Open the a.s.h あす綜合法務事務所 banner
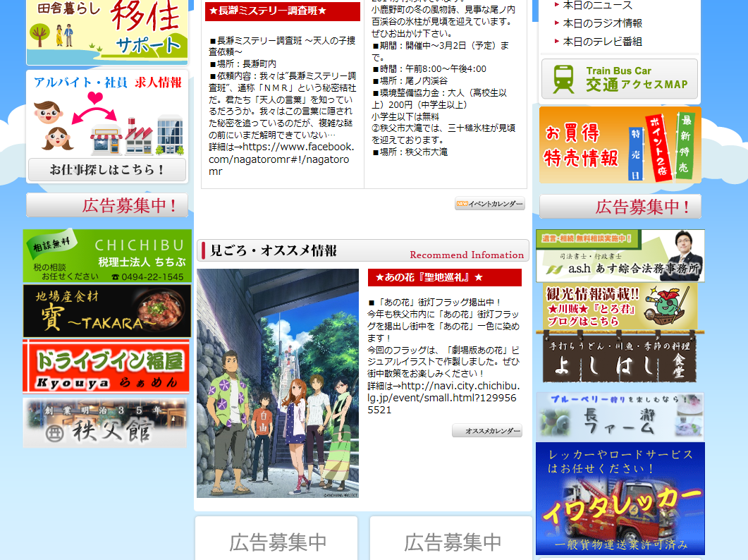748x560 pixels. [620, 256]
